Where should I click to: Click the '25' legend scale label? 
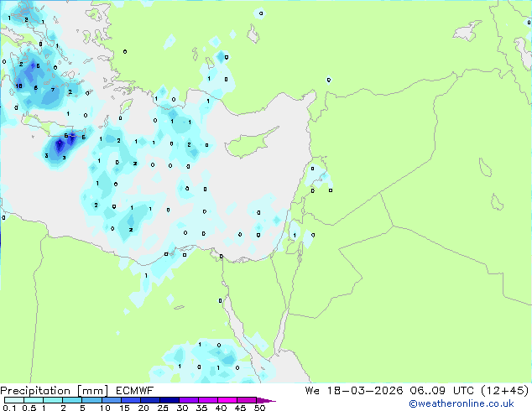pos(163,408)
